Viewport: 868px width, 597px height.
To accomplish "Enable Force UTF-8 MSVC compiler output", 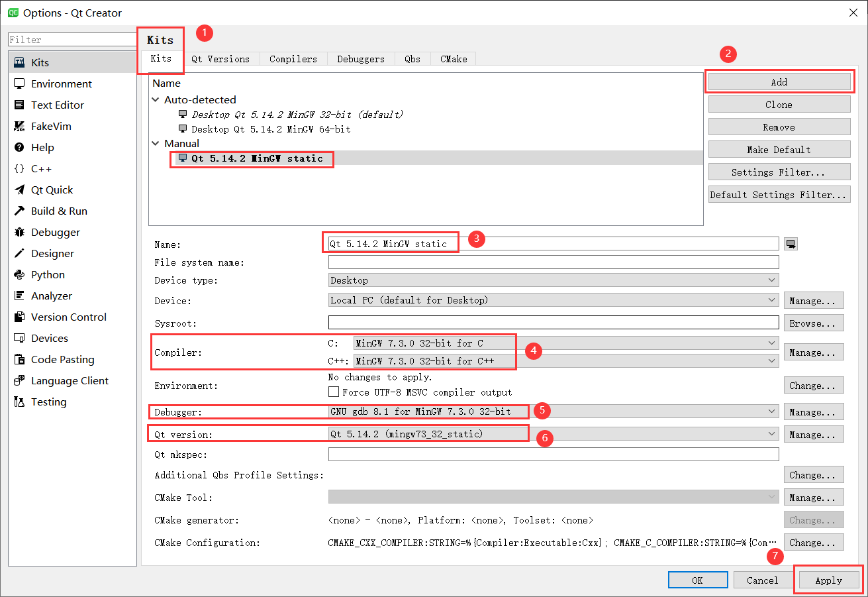I will 334,392.
